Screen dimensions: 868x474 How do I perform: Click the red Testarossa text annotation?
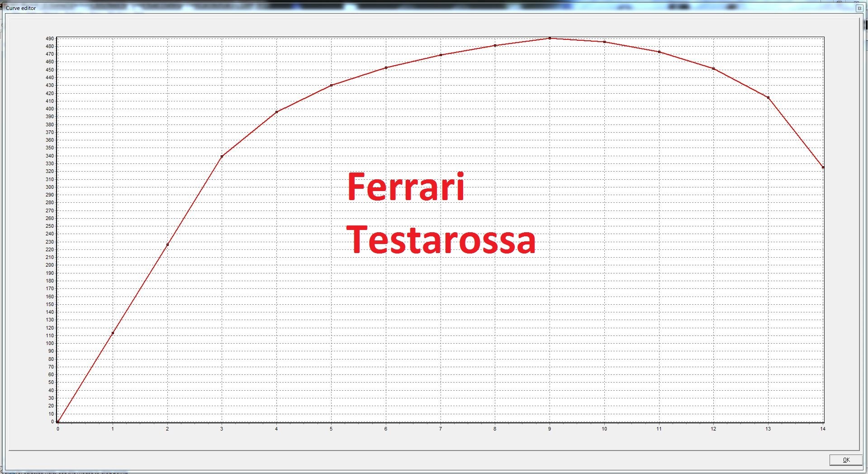[x=441, y=239]
